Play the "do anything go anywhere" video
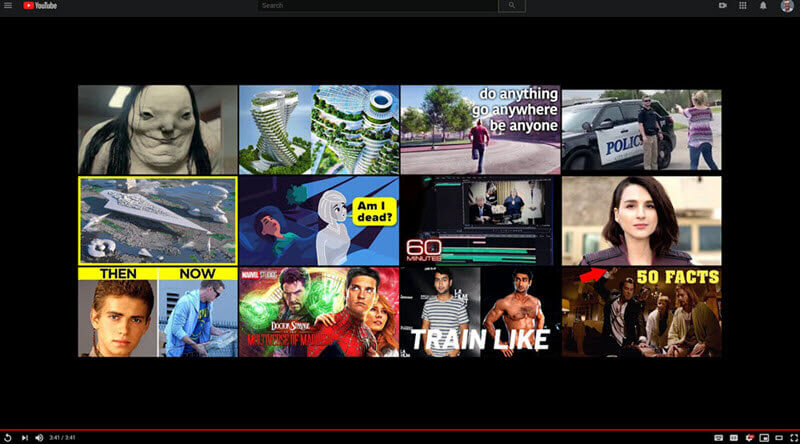Image resolution: width=800 pixels, height=444 pixels. coord(480,130)
